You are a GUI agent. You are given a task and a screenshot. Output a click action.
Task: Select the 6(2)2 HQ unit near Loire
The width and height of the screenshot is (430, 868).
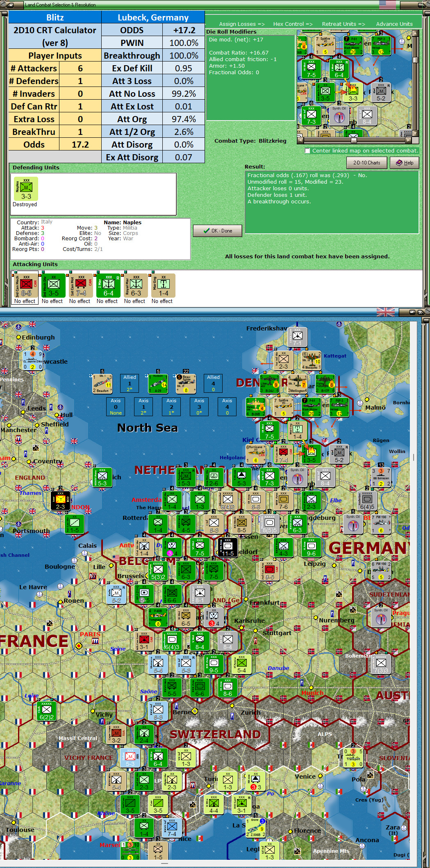pos(47,711)
